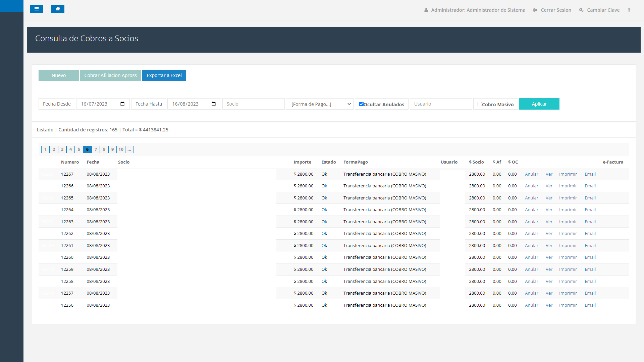Screen dimensions: 644x362
Task: Click Anular for receipt 12267
Action: point(531,174)
